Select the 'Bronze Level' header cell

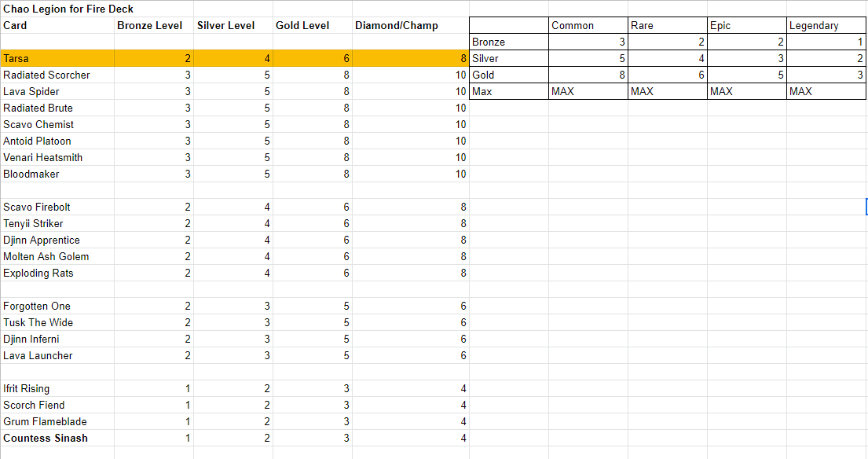154,25
